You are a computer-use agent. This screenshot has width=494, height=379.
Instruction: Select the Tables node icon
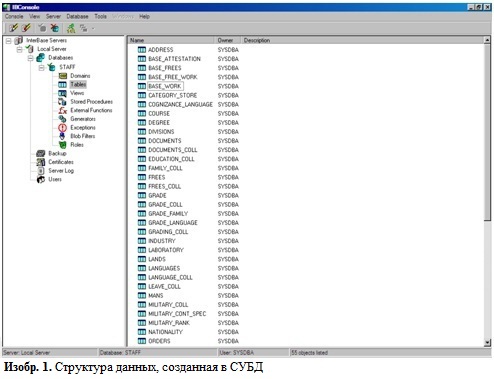63,84
